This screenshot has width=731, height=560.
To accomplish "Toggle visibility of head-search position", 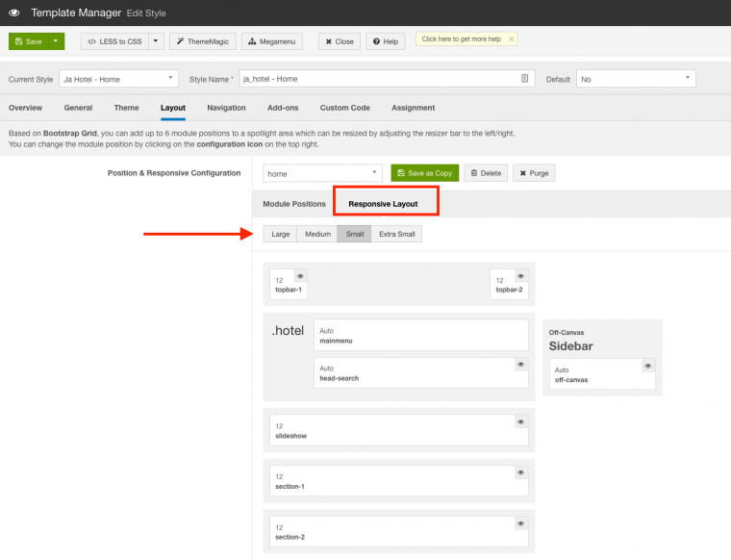I will [x=520, y=365].
